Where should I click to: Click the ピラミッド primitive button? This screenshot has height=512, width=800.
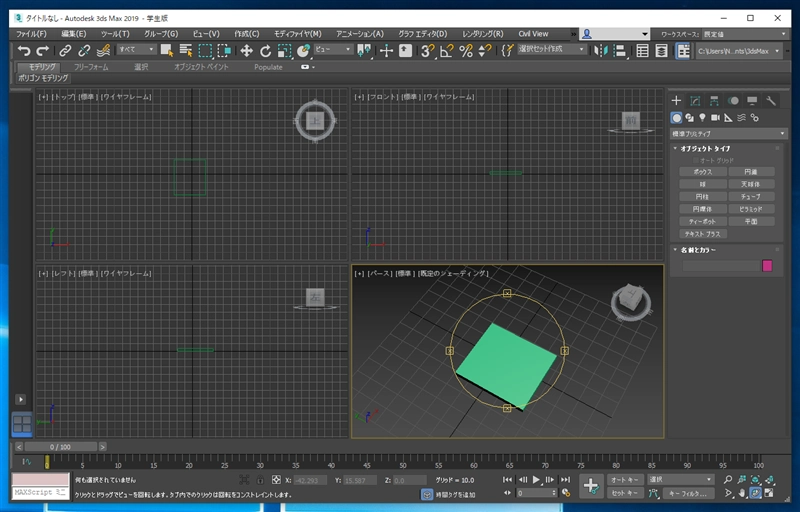751,209
